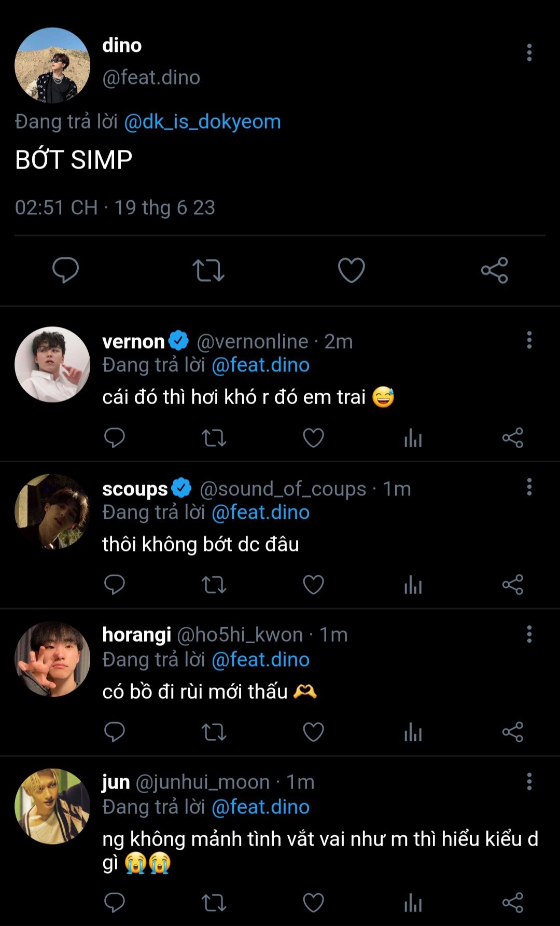Screen dimensions: 560x926
Task: Open scoups' profile avatar
Action: tap(52, 512)
